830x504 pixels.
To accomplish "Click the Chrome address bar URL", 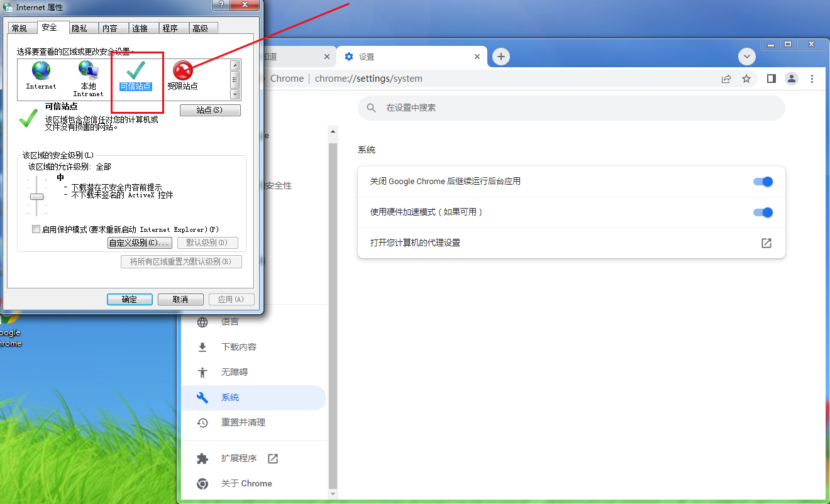I will pos(368,79).
